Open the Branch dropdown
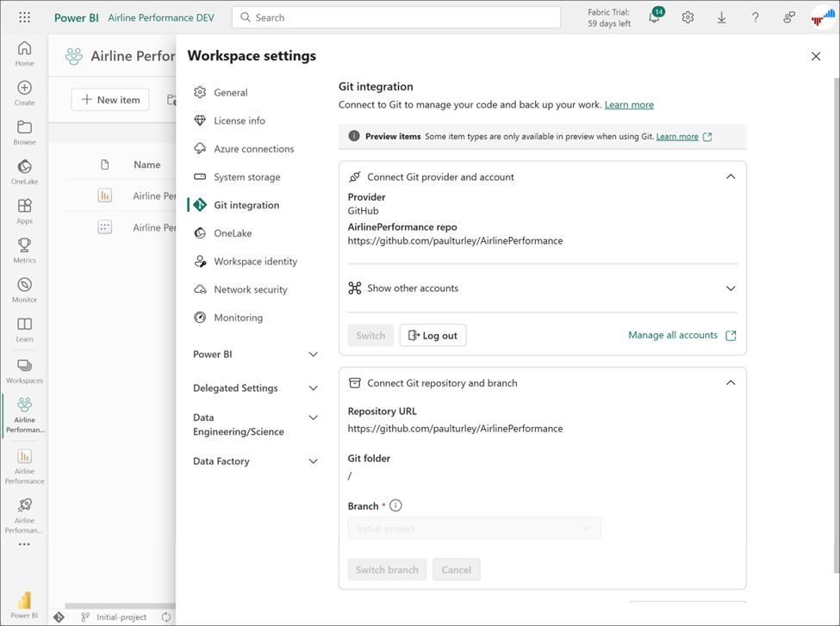This screenshot has width=840, height=626. [x=474, y=528]
